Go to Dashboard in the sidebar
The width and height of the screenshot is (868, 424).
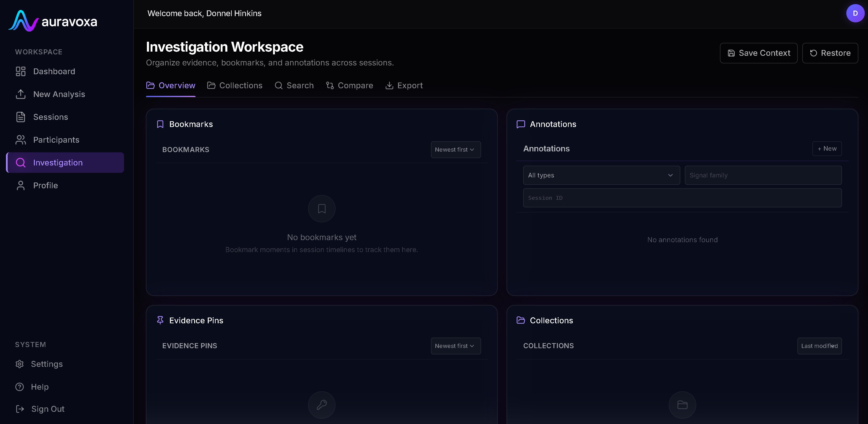(x=65, y=71)
